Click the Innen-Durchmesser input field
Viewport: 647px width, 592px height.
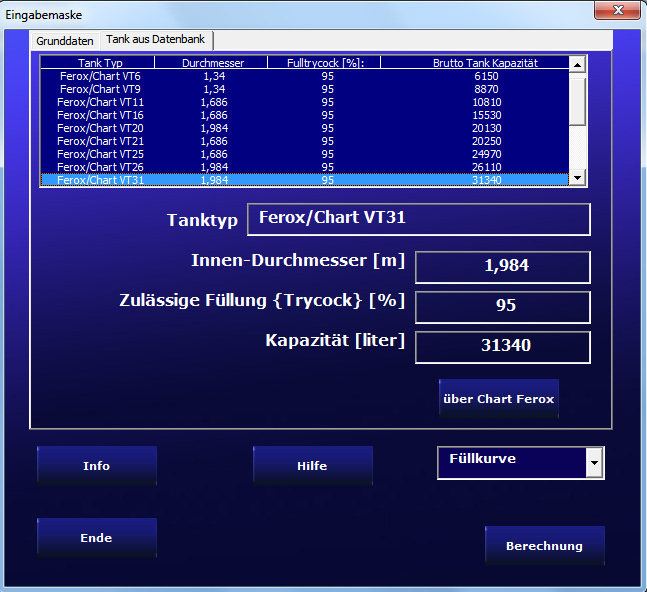(x=503, y=267)
